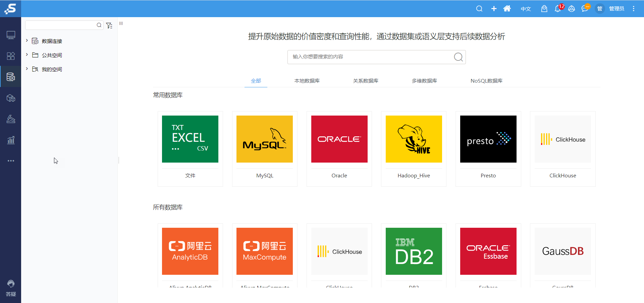Viewport: 644px width, 303px height.
Task: Choose ClickHouse card under 所有数据库
Action: [339, 255]
